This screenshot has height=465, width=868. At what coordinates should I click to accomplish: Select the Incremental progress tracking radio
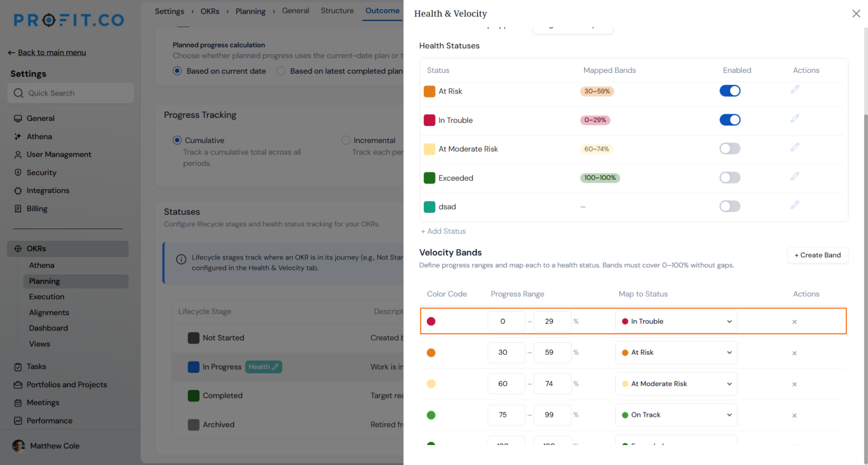(346, 140)
